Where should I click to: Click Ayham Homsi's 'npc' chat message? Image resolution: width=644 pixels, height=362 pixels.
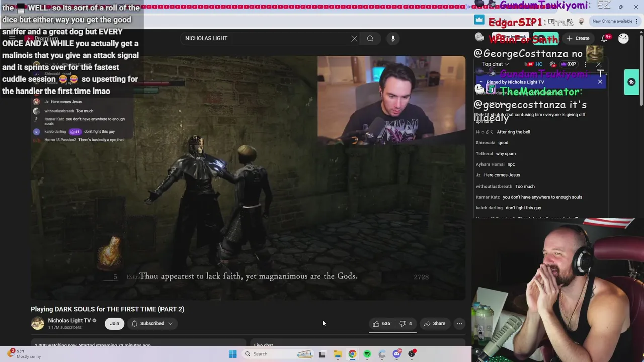click(496, 164)
